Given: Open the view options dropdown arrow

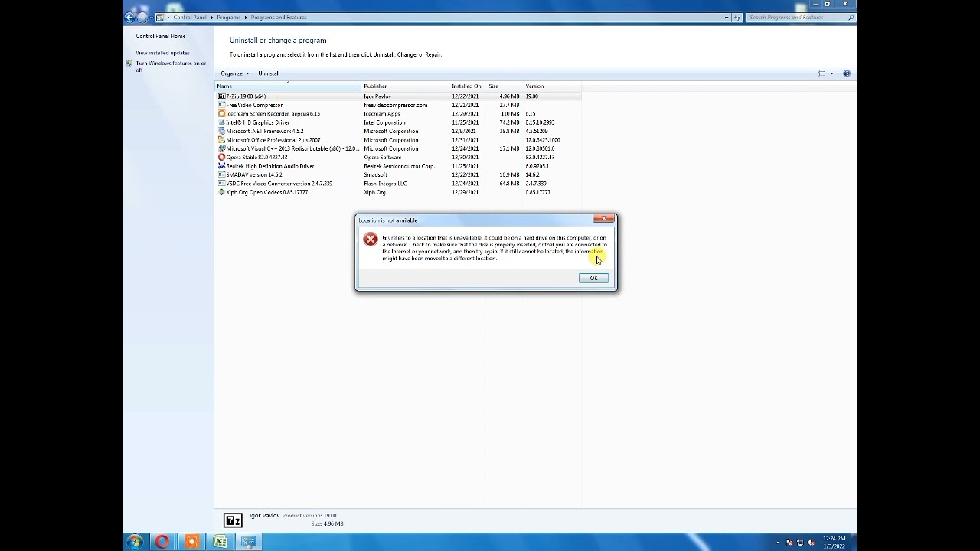Looking at the screenshot, I should click(831, 73).
